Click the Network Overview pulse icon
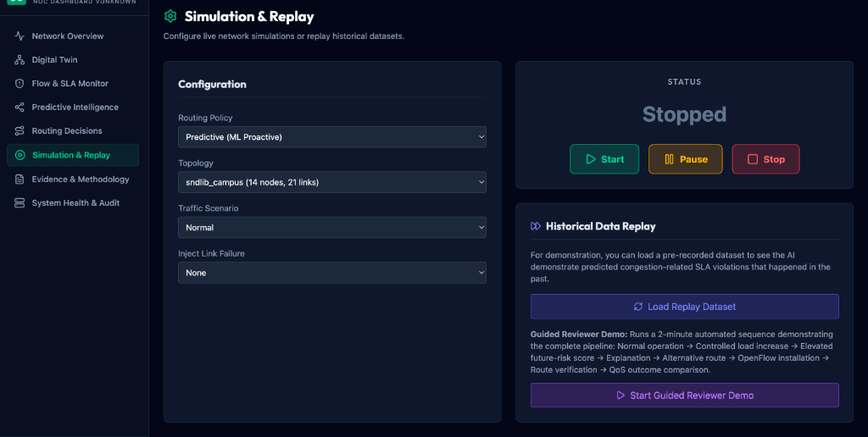 19,36
